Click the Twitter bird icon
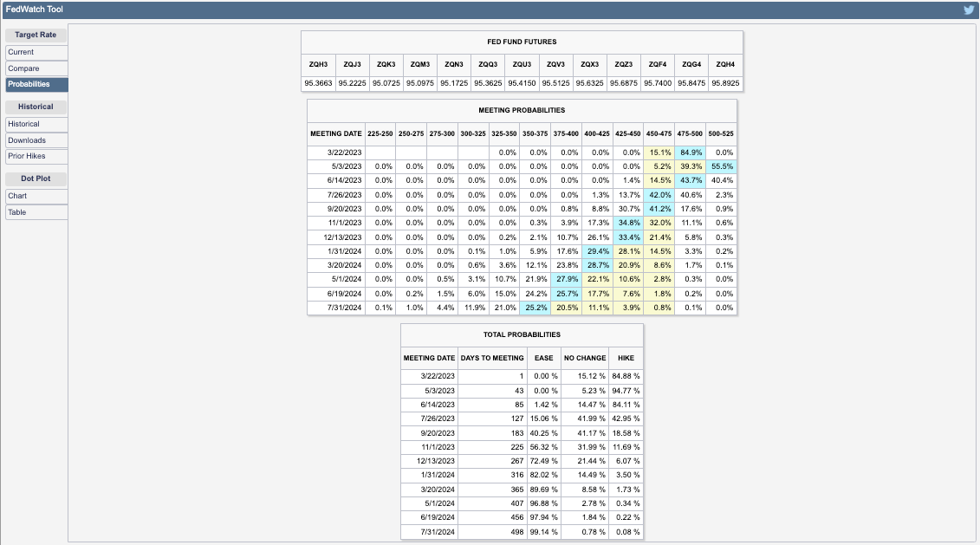The width and height of the screenshot is (980, 545). (x=969, y=10)
